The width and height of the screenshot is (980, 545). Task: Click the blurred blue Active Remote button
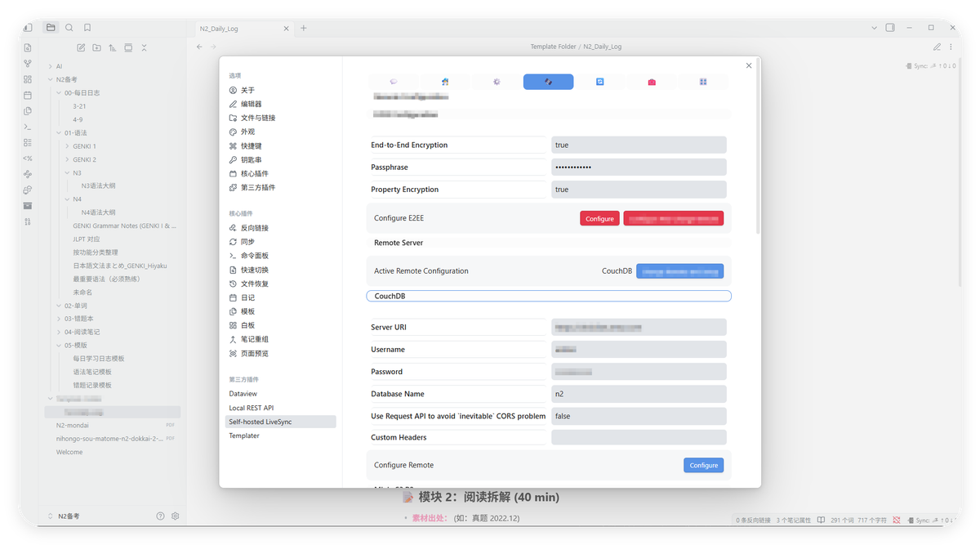pos(679,270)
